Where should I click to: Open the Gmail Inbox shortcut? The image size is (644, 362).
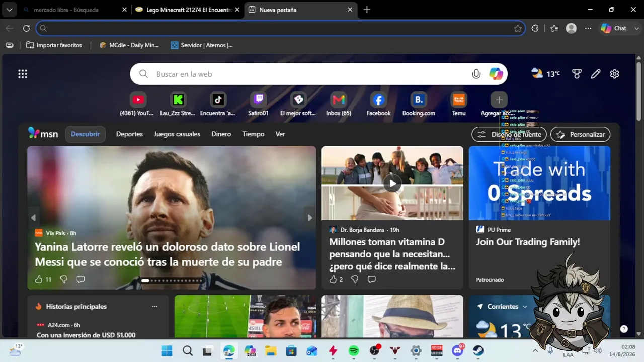pyautogui.click(x=339, y=100)
